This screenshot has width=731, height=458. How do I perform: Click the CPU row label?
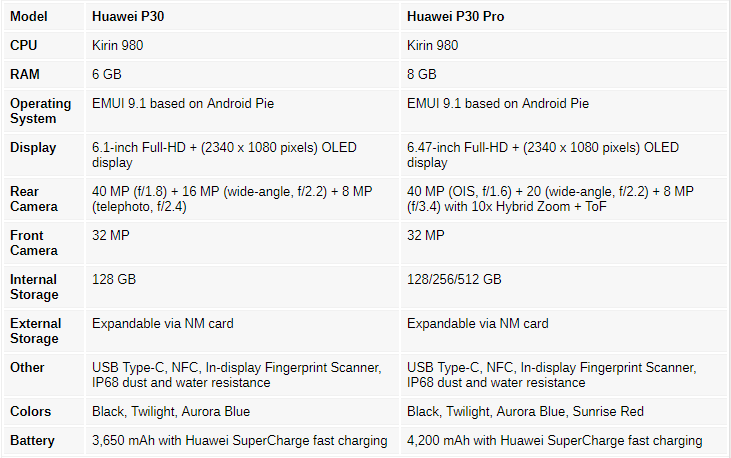tap(24, 45)
